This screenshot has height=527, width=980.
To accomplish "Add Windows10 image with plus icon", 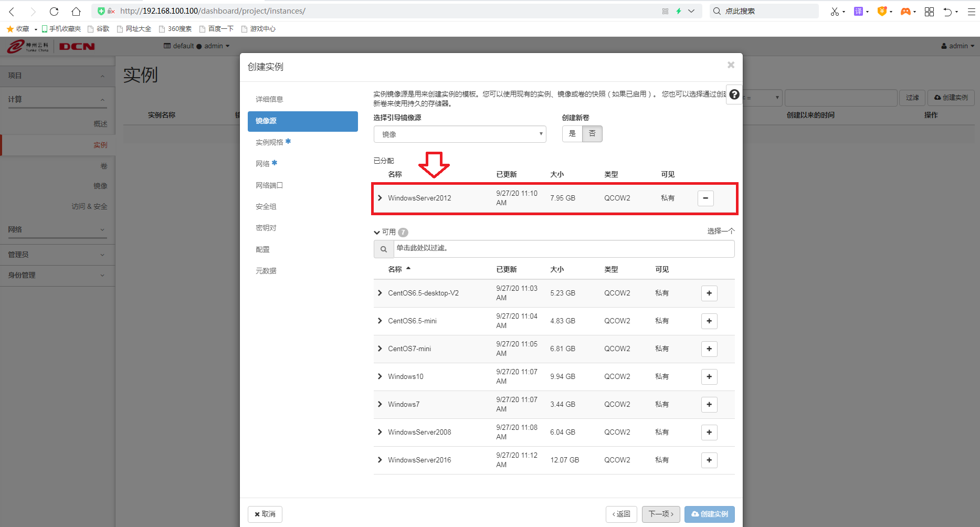I will pyautogui.click(x=709, y=376).
